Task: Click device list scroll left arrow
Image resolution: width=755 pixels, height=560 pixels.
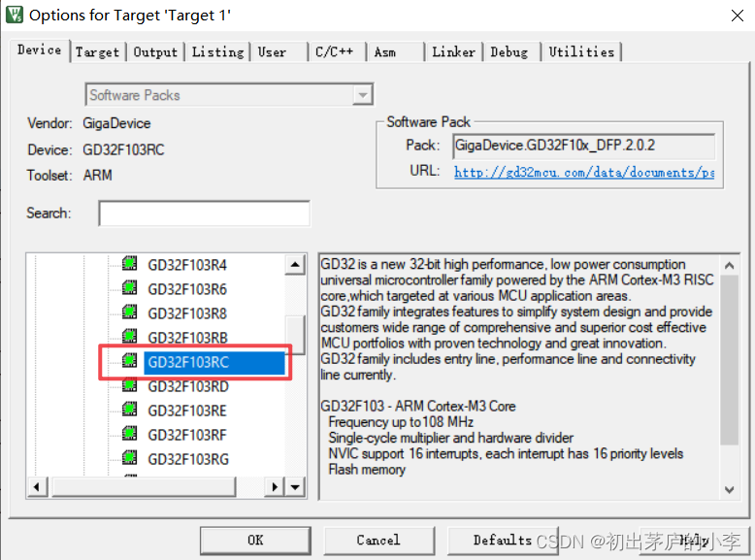Action: [x=37, y=487]
